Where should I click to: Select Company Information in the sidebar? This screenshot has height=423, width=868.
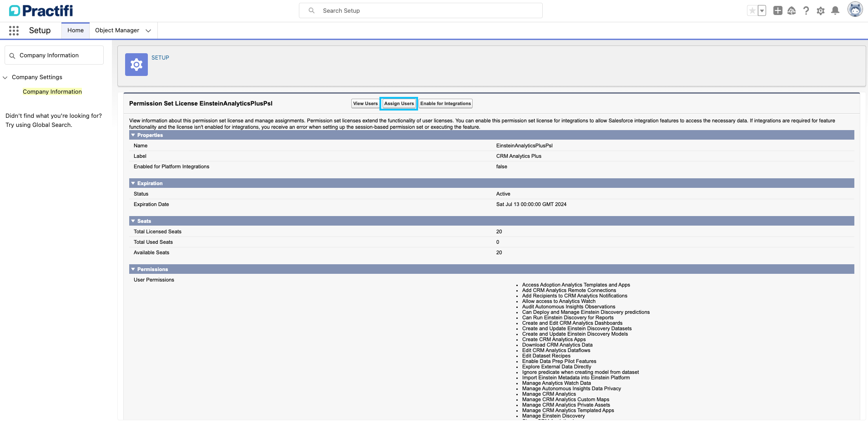pyautogui.click(x=52, y=92)
